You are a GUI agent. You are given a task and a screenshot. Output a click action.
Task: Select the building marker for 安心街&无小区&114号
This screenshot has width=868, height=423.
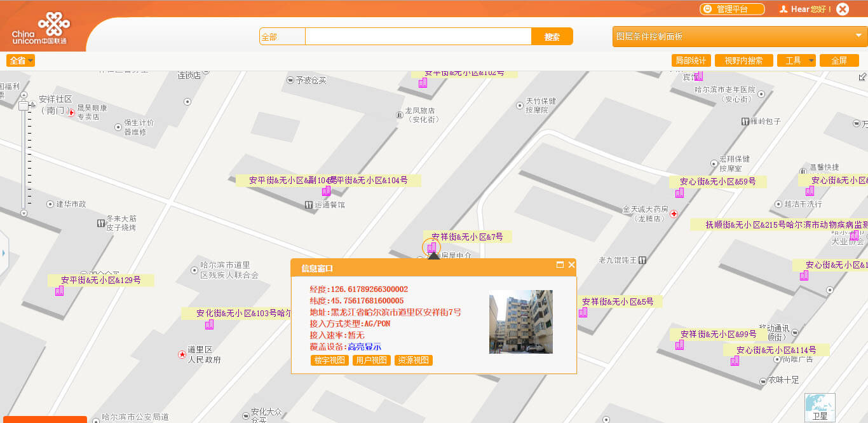pyautogui.click(x=735, y=361)
